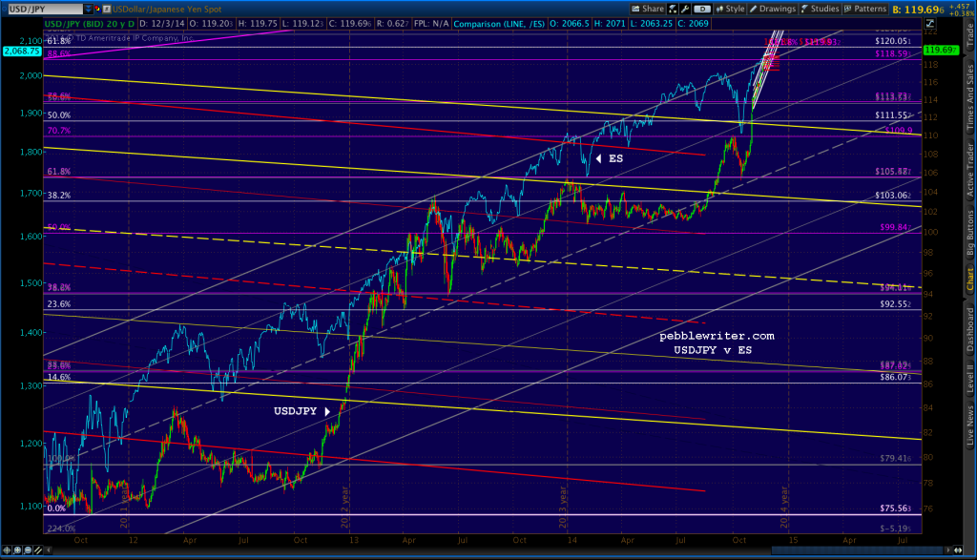The image size is (977, 560).
Task: Open the Active Trader side tab
Action: [x=970, y=171]
